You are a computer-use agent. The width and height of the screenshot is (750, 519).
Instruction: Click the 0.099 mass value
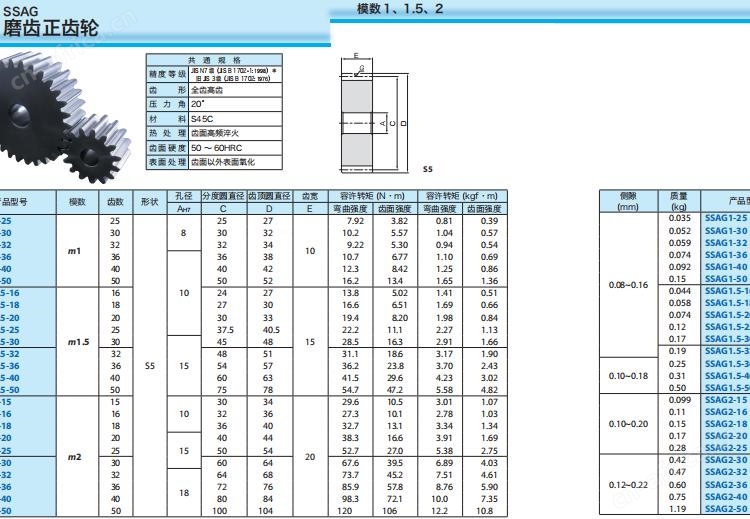tap(680, 399)
